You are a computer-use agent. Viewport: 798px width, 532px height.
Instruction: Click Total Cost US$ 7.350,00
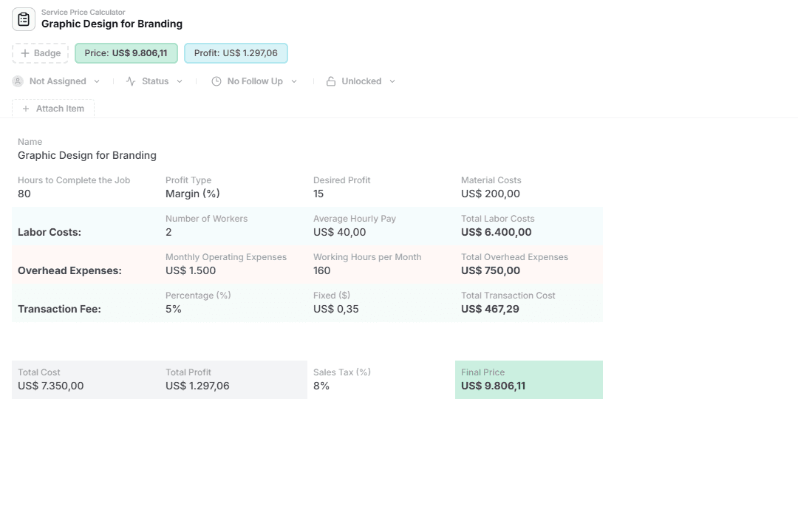click(x=51, y=386)
